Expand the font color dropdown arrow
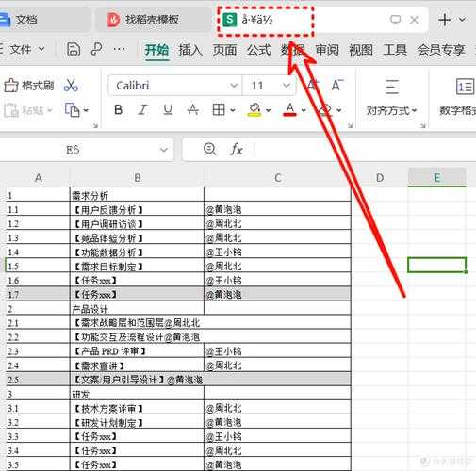Image resolution: width=476 pixels, height=471 pixels. pyautogui.click(x=304, y=110)
